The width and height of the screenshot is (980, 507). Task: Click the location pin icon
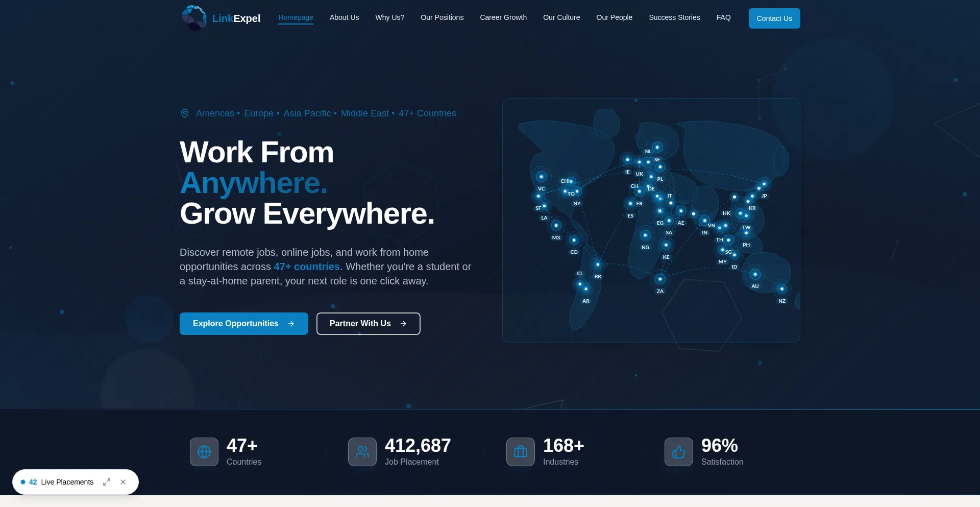185,113
